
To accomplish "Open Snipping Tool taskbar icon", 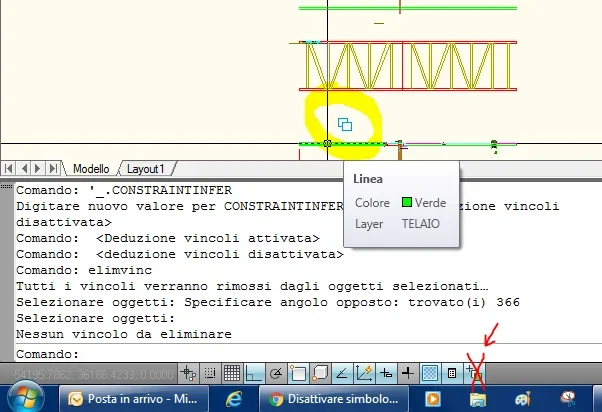I will pos(568,399).
